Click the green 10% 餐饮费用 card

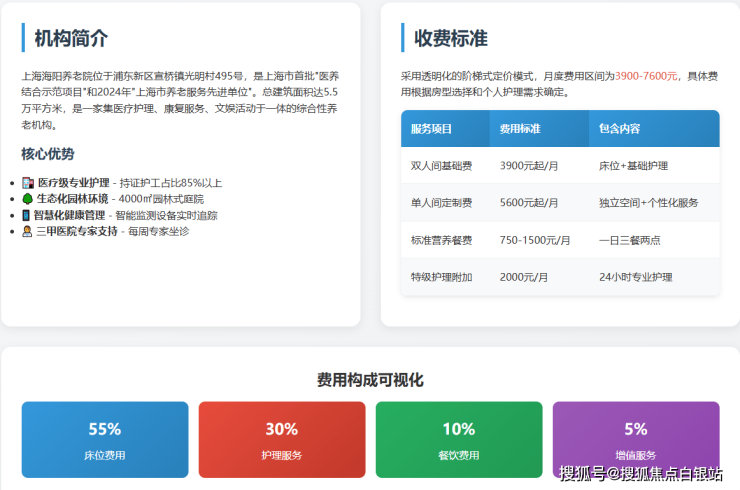point(459,440)
